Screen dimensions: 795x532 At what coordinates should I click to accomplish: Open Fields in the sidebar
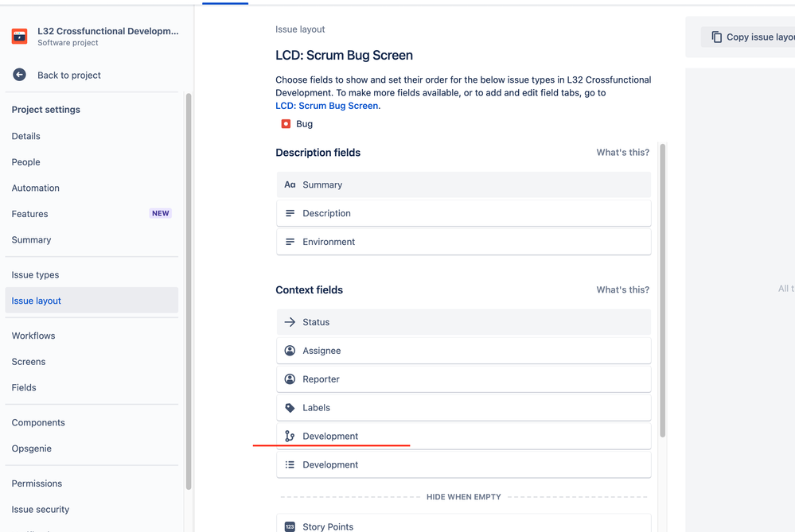click(24, 387)
